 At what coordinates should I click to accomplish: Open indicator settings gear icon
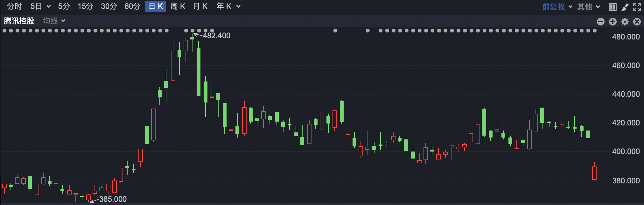point(625,21)
